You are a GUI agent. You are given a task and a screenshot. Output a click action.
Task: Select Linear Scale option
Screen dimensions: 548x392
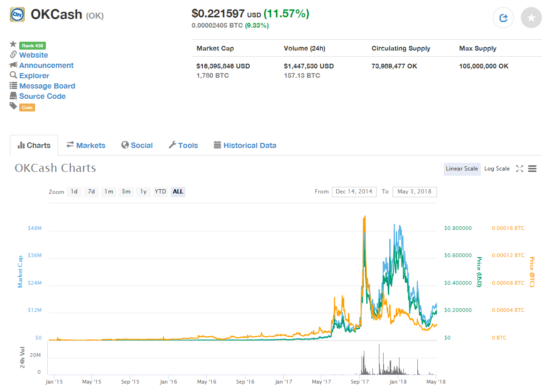[x=462, y=169]
